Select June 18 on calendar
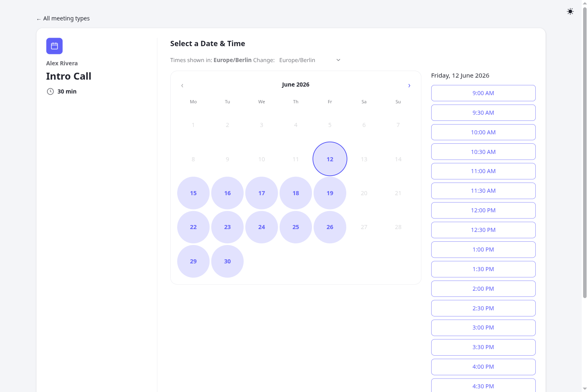The height and width of the screenshot is (392, 588). tap(296, 193)
